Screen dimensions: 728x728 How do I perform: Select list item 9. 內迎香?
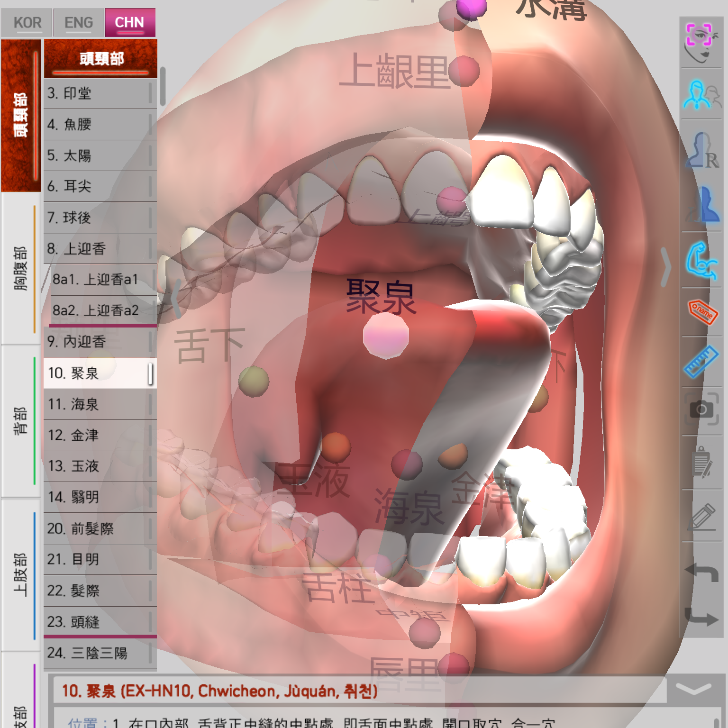coord(100,342)
